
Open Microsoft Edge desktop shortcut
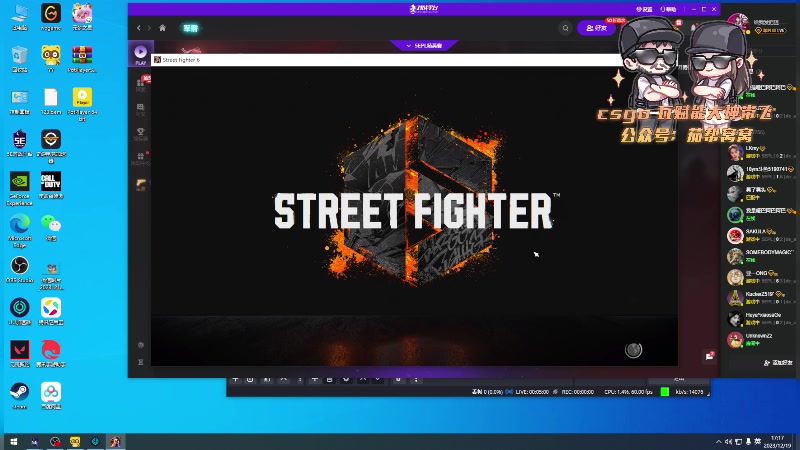click(x=19, y=231)
